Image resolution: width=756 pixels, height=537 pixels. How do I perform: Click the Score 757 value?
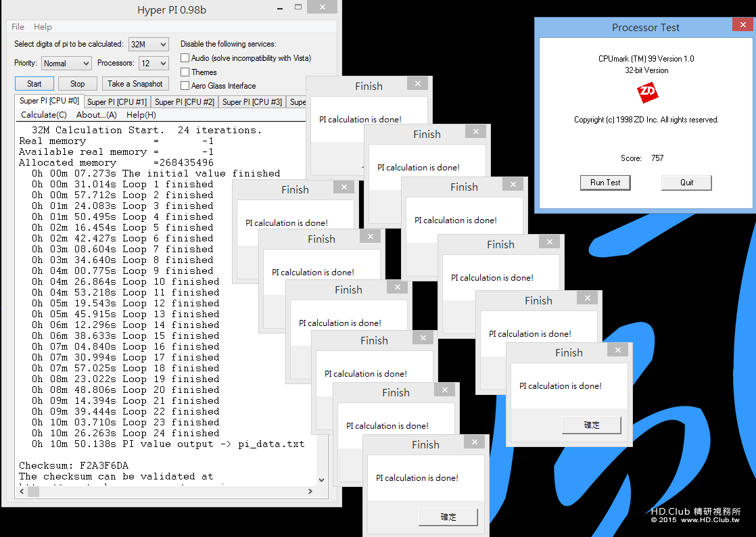pyautogui.click(x=657, y=158)
